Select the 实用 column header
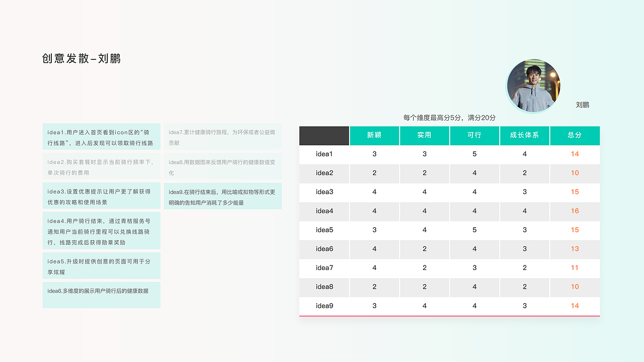The height and width of the screenshot is (362, 644). click(424, 136)
